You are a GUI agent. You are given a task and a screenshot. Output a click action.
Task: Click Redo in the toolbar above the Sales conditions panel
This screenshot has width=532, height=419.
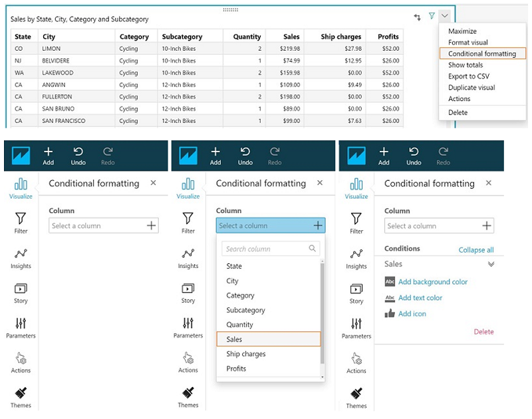coord(443,156)
